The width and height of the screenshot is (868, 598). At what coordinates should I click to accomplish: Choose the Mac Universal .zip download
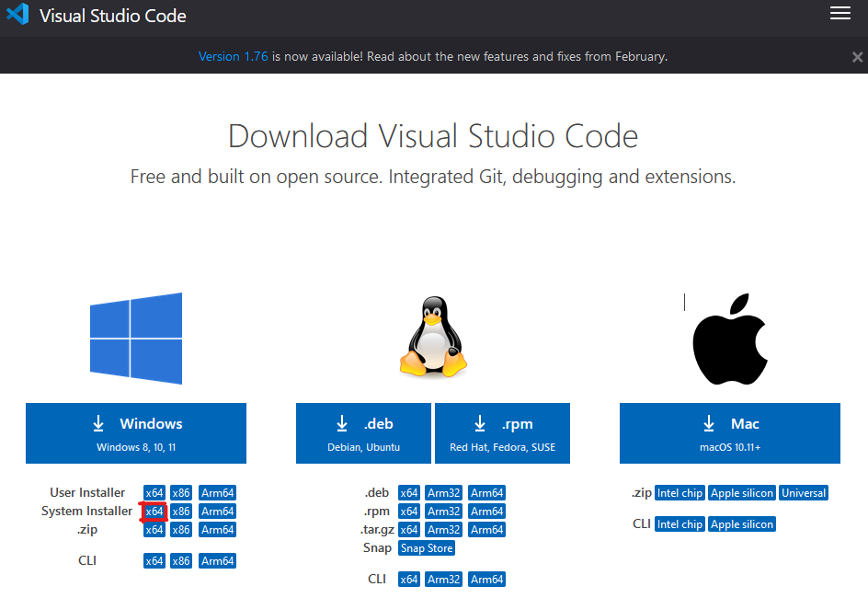tap(804, 493)
